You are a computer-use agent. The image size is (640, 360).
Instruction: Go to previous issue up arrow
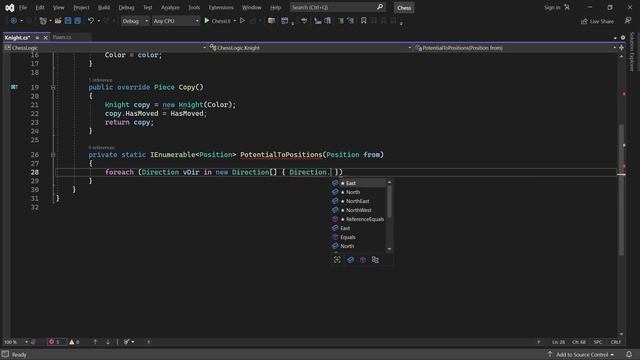tap(95, 342)
